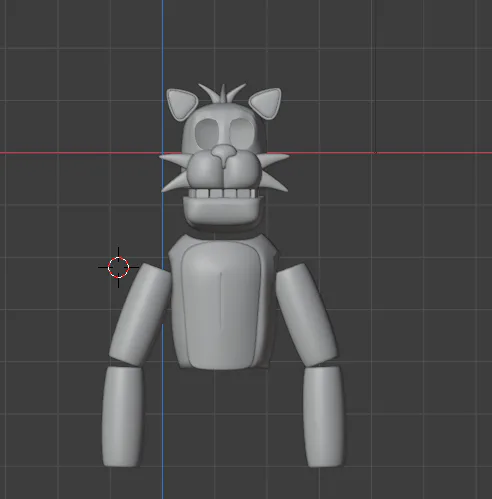
Task: Select the hair tuft atop the head
Action: (222, 93)
